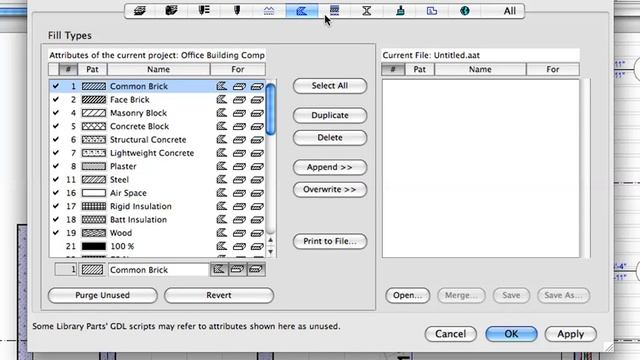Toggle checkmark for Concrete Block row
The height and width of the screenshot is (360, 640).
point(56,126)
